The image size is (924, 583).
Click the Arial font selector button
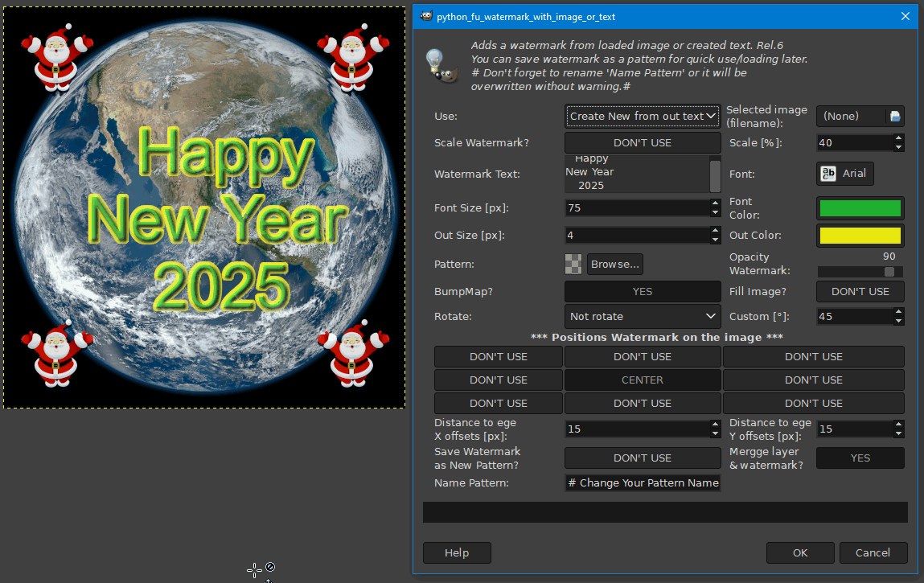pyautogui.click(x=845, y=174)
